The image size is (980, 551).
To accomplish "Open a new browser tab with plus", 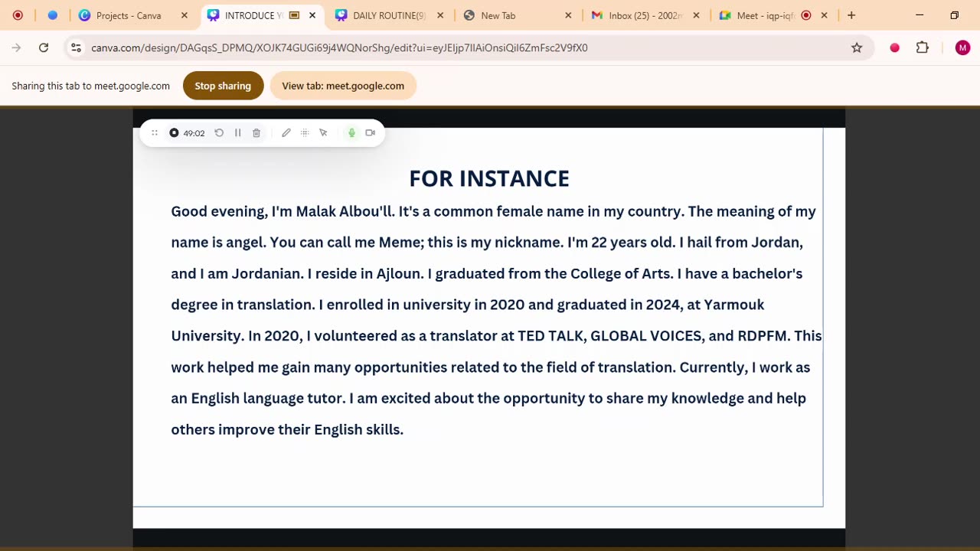I will tap(851, 15).
